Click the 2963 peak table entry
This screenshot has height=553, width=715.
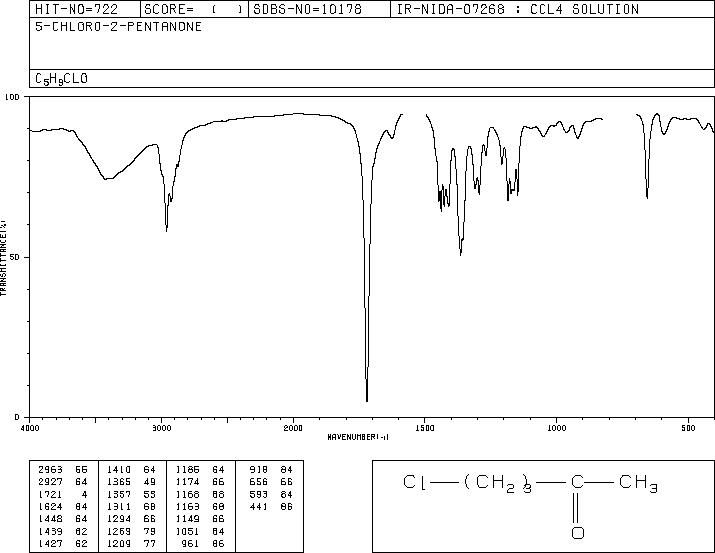(62, 470)
